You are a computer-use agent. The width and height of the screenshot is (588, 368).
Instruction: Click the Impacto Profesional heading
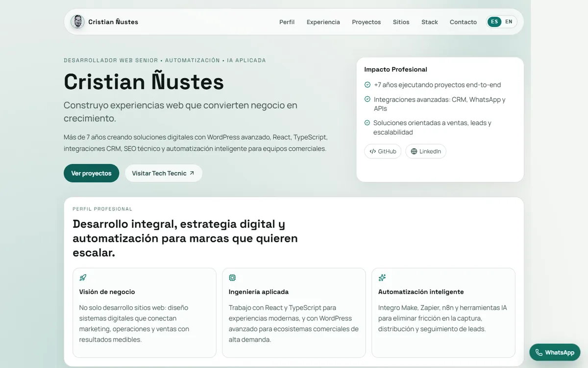396,70
